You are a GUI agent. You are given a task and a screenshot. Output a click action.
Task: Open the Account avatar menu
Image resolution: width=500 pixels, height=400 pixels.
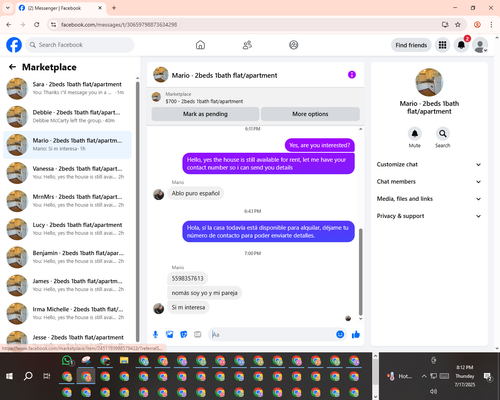pyautogui.click(x=480, y=45)
